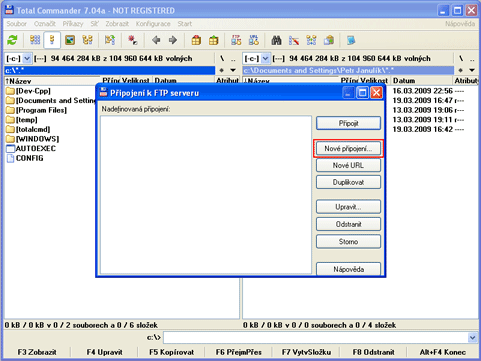Open right panel drive [-c-] dropdown
The image size is (481, 361).
[x=266, y=59]
